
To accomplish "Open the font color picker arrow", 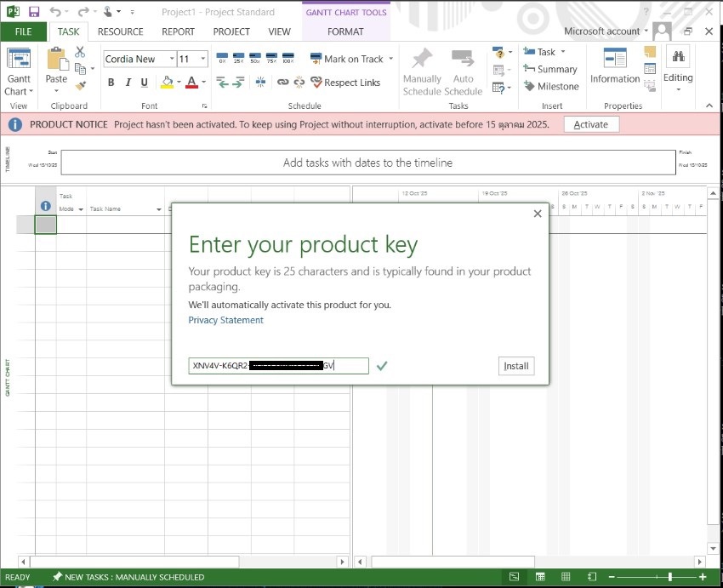I will click(204, 83).
